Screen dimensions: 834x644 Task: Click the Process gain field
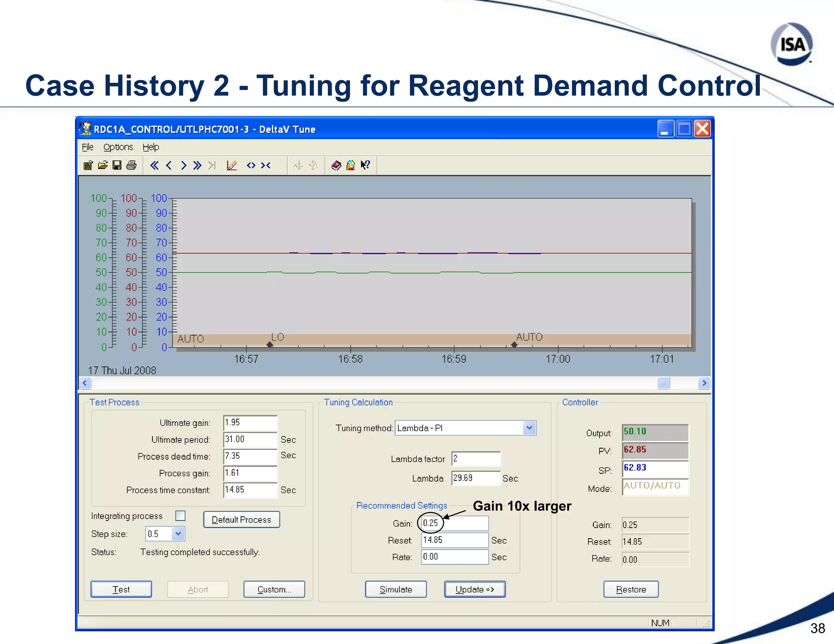[250, 473]
